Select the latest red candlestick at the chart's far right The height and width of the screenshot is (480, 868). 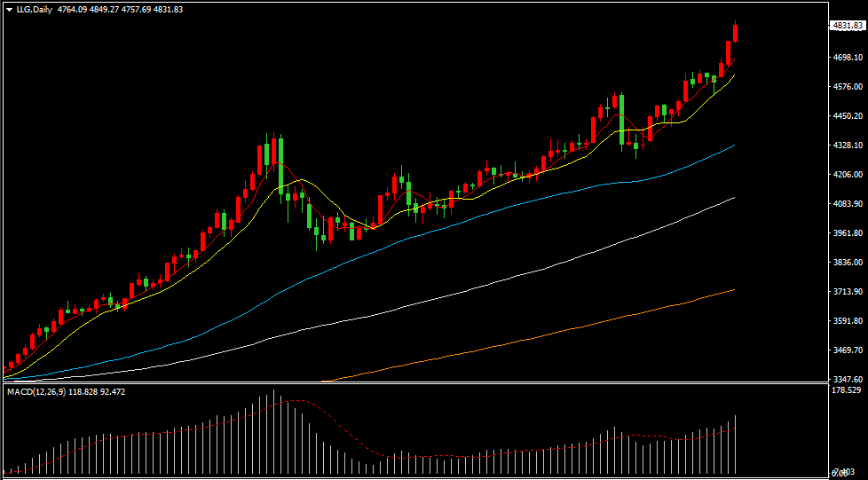(735, 32)
